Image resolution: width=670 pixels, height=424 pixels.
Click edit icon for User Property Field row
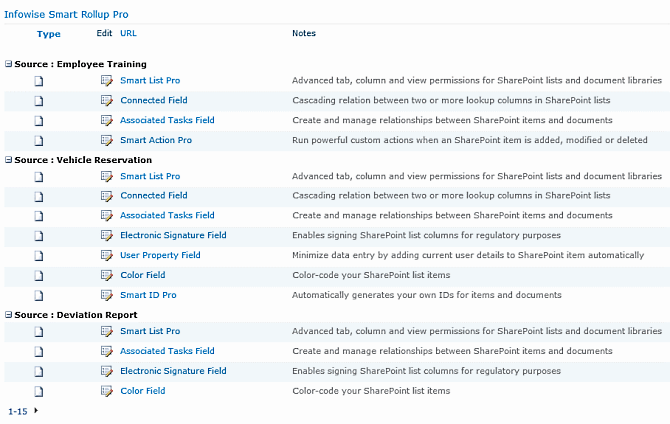(x=106, y=255)
